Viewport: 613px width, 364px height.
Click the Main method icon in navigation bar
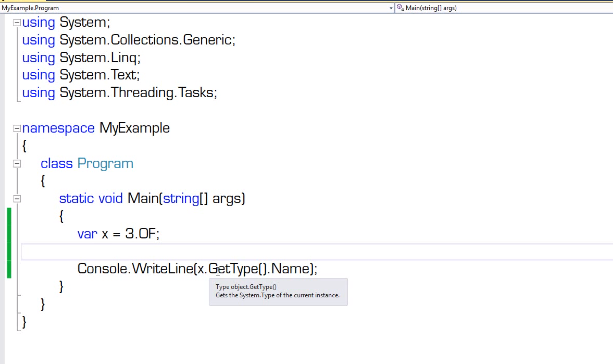(x=400, y=7)
